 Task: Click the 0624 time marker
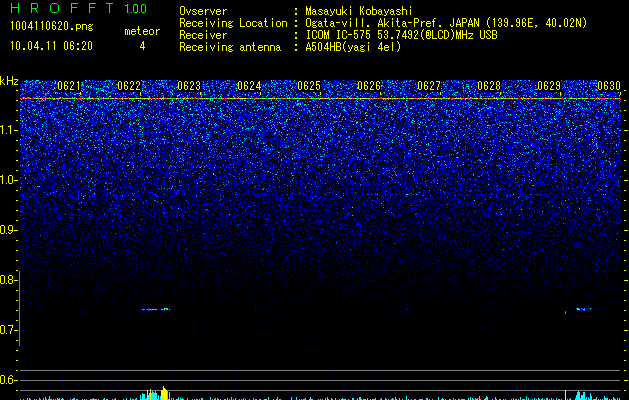pyautogui.click(x=249, y=86)
